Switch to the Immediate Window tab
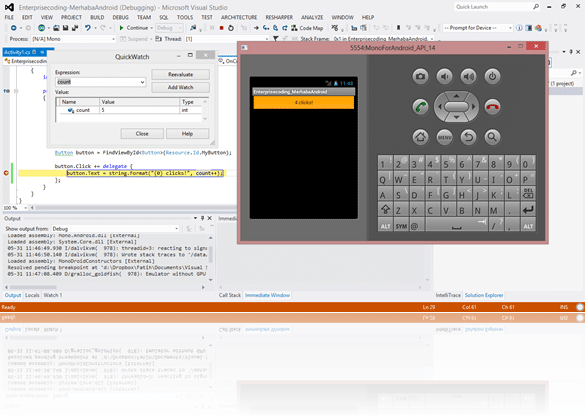585x416 pixels. click(267, 295)
